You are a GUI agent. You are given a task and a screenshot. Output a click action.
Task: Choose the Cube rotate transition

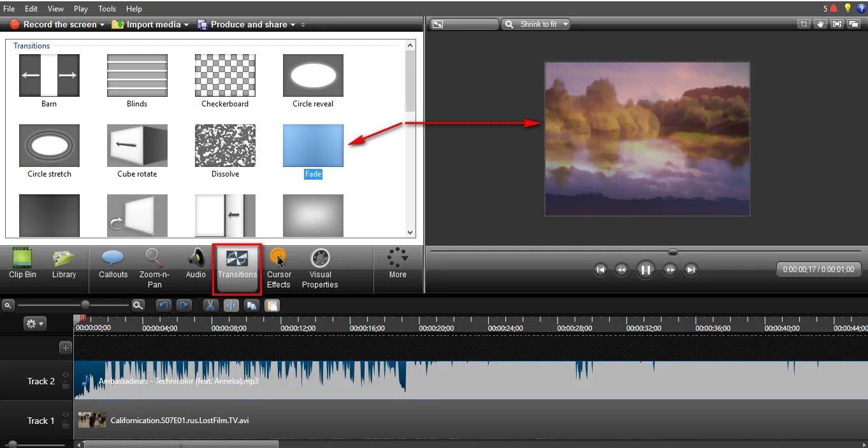137,145
